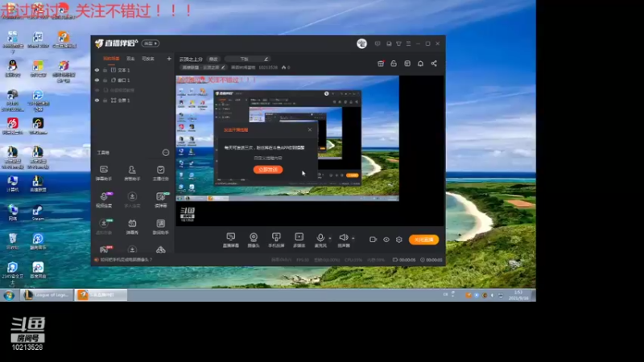Open the Steam desktop shortcut
This screenshot has height=362, width=644.
coord(37,212)
